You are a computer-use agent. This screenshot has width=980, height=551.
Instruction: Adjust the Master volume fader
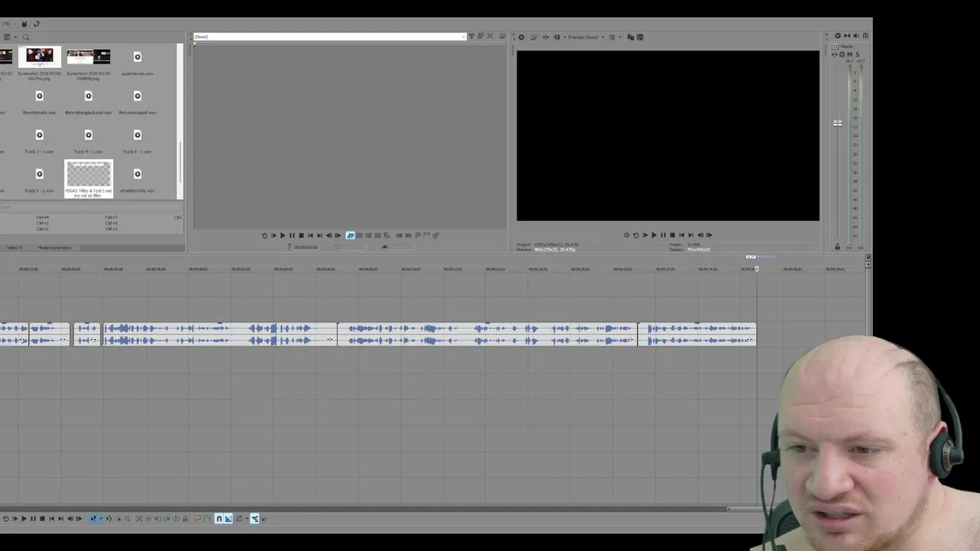(838, 123)
